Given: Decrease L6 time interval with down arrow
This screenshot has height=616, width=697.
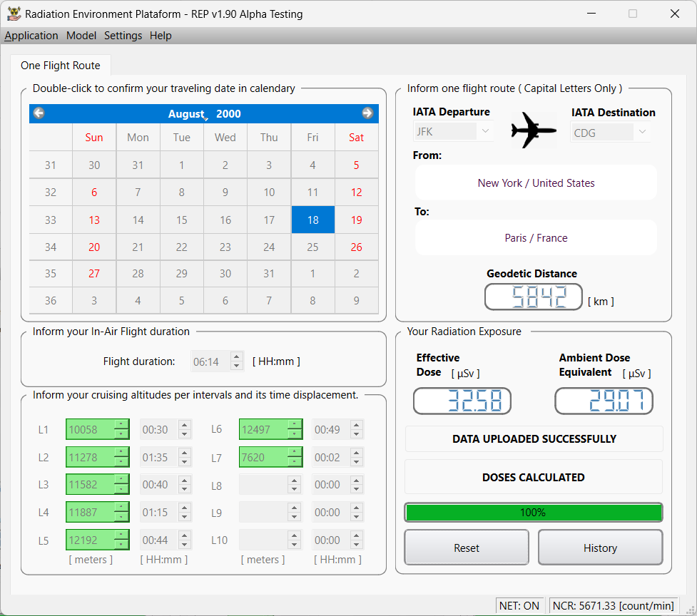Looking at the screenshot, I should tap(357, 434).
